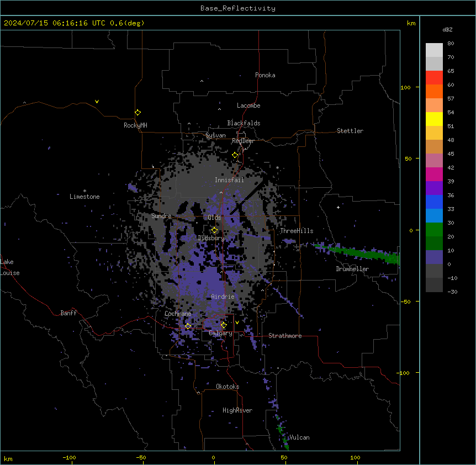Screen dimensions: 476x465
Task: Select the green 20-30 dBZ swatch
Action: [x=434, y=230]
